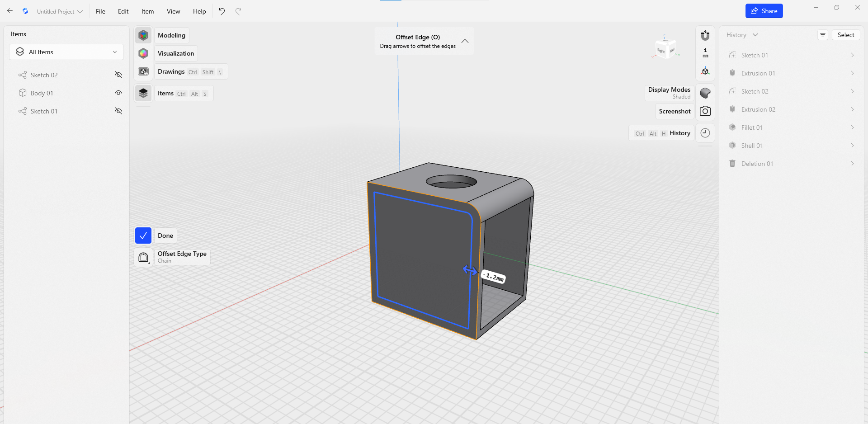
Task: Click the Sketch 02 item icon
Action: pyautogui.click(x=23, y=75)
